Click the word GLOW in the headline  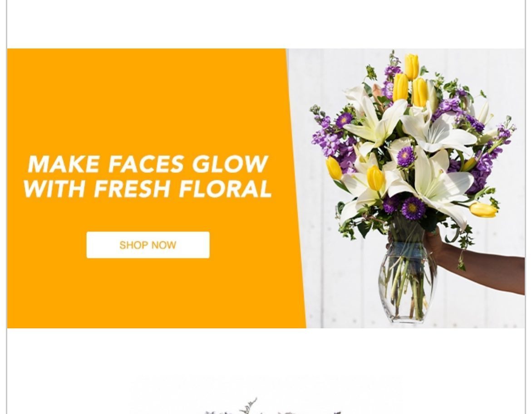coord(230,165)
